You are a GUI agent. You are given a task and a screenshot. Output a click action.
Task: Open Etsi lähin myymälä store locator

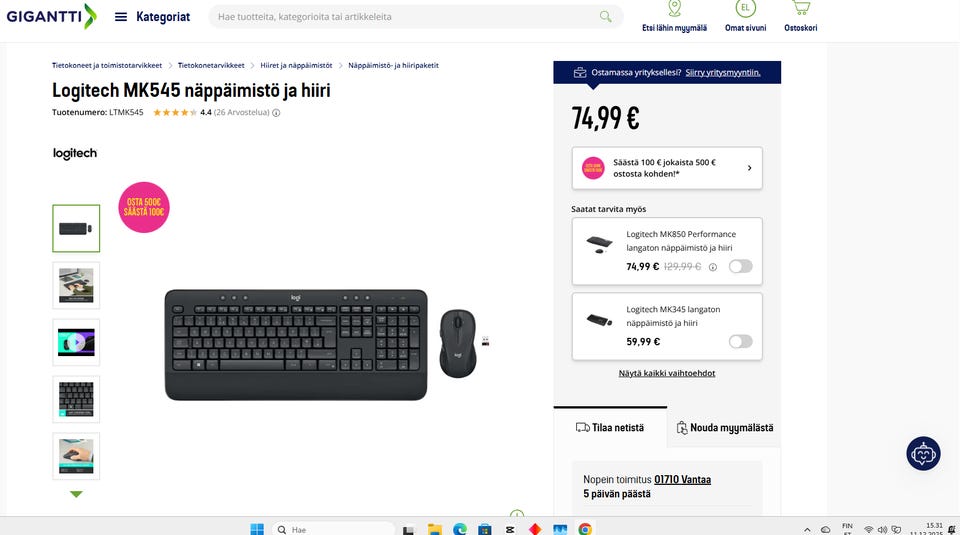674,17
